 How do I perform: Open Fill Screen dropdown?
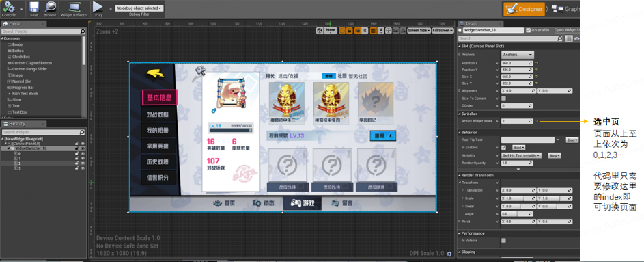(443, 30)
